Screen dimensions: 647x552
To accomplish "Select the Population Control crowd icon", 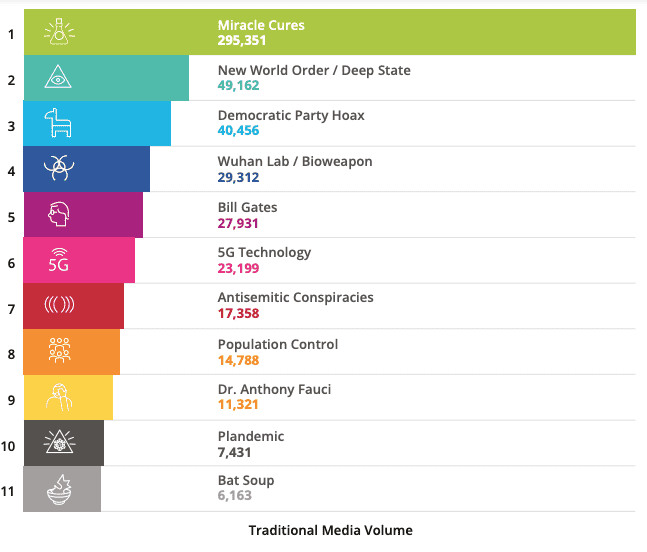I will click(59, 350).
